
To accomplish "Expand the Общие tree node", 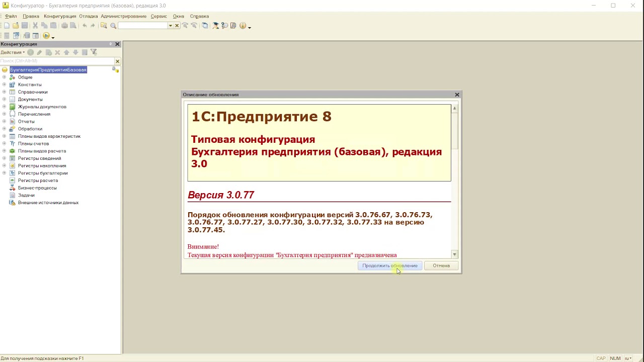I will [x=4, y=77].
